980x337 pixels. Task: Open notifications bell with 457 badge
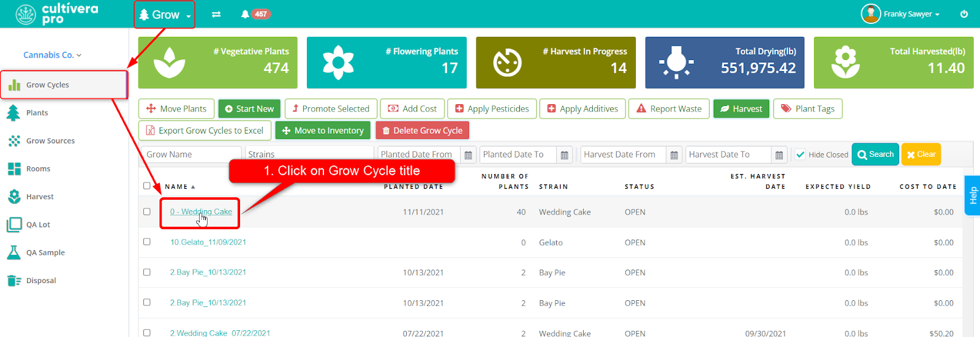click(x=255, y=14)
